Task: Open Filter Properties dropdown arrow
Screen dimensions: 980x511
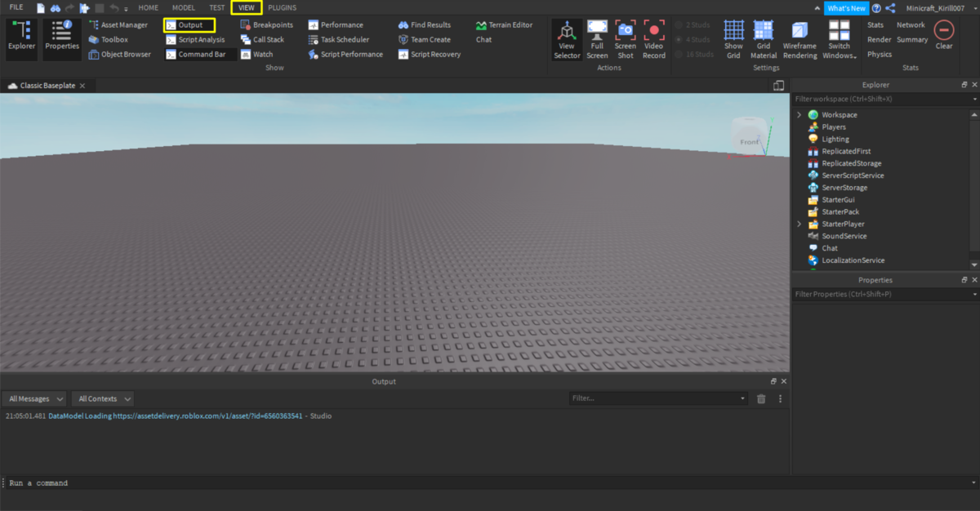Action: (x=974, y=294)
